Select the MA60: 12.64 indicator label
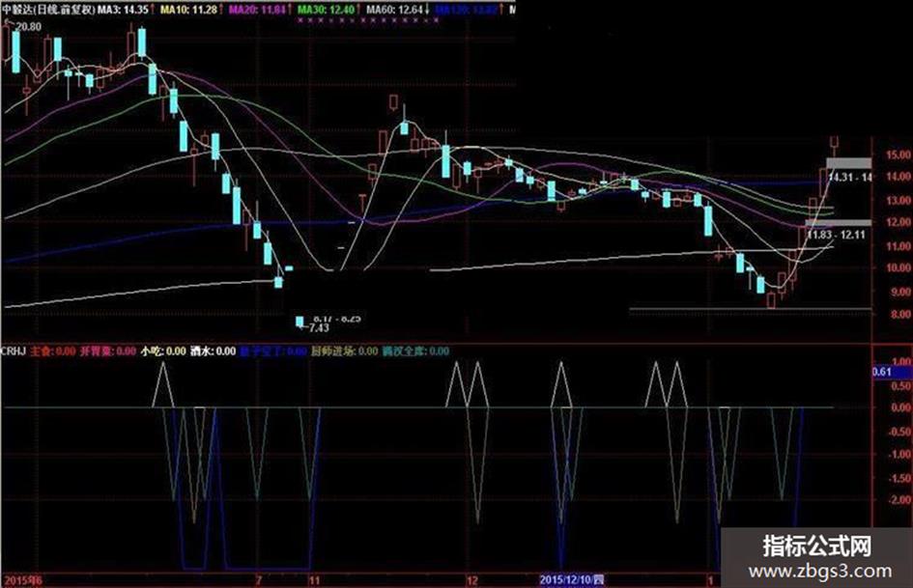This screenshot has width=913, height=588. click(394, 10)
